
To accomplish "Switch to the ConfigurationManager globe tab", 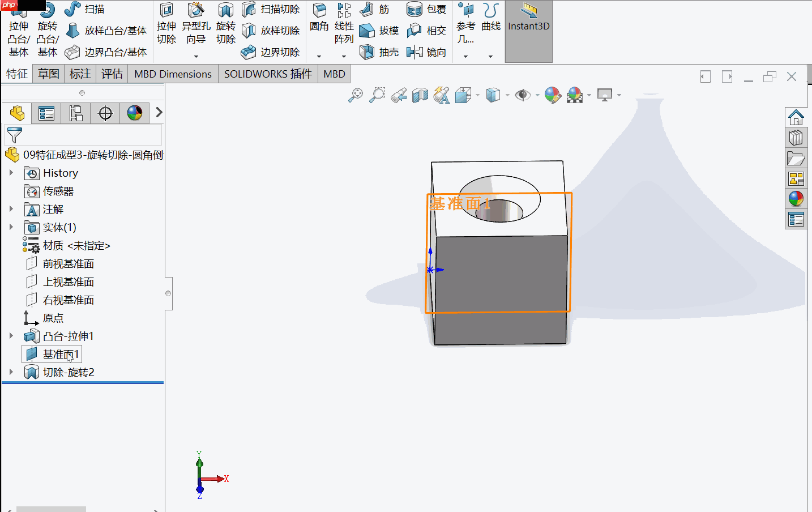I will coord(134,113).
